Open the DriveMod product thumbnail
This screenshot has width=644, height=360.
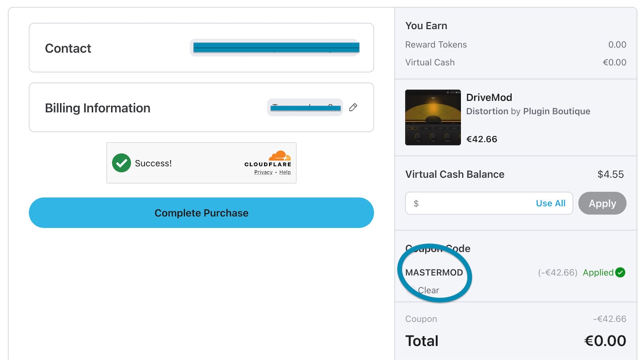coord(432,117)
